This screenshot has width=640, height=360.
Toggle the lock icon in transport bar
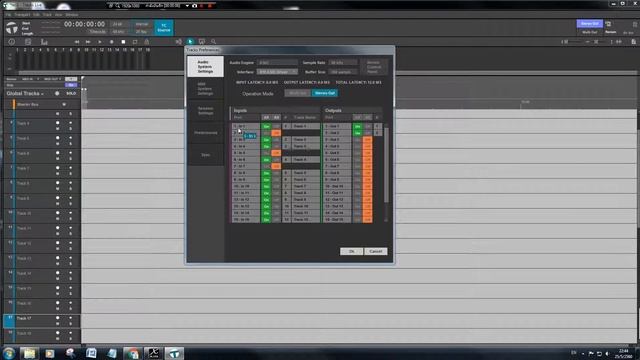147,42
